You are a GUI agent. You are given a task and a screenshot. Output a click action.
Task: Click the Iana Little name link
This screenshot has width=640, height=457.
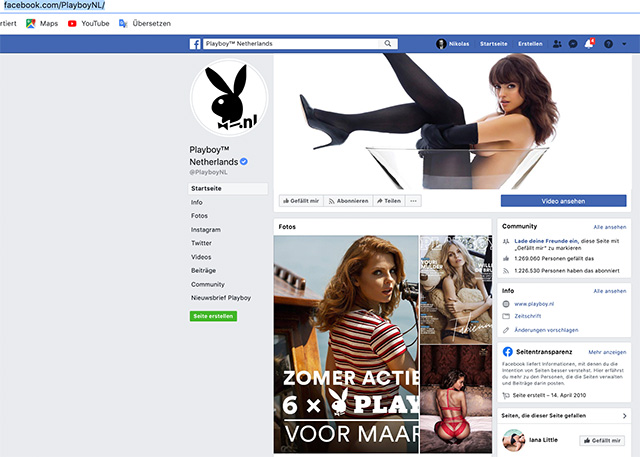[x=543, y=440]
